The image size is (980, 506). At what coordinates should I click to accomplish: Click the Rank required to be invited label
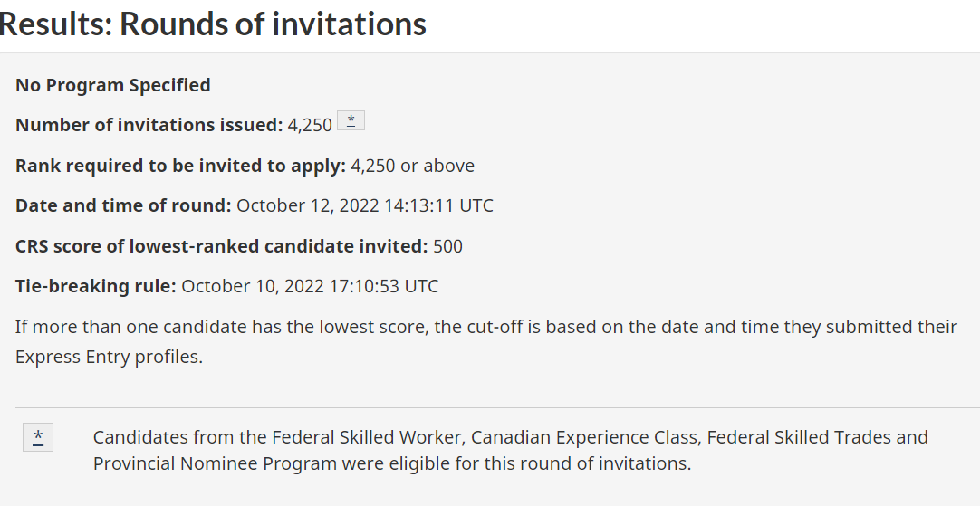tap(180, 166)
